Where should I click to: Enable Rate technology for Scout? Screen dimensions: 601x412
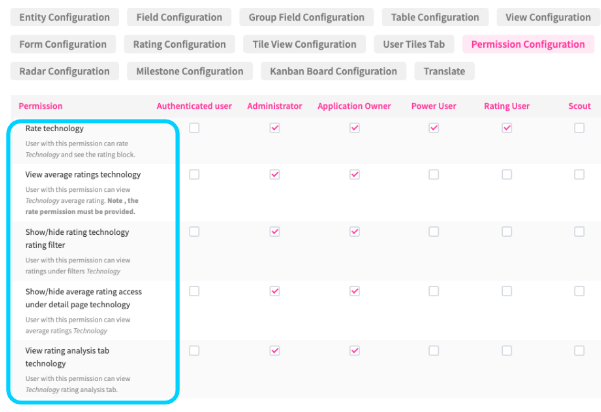coord(579,128)
